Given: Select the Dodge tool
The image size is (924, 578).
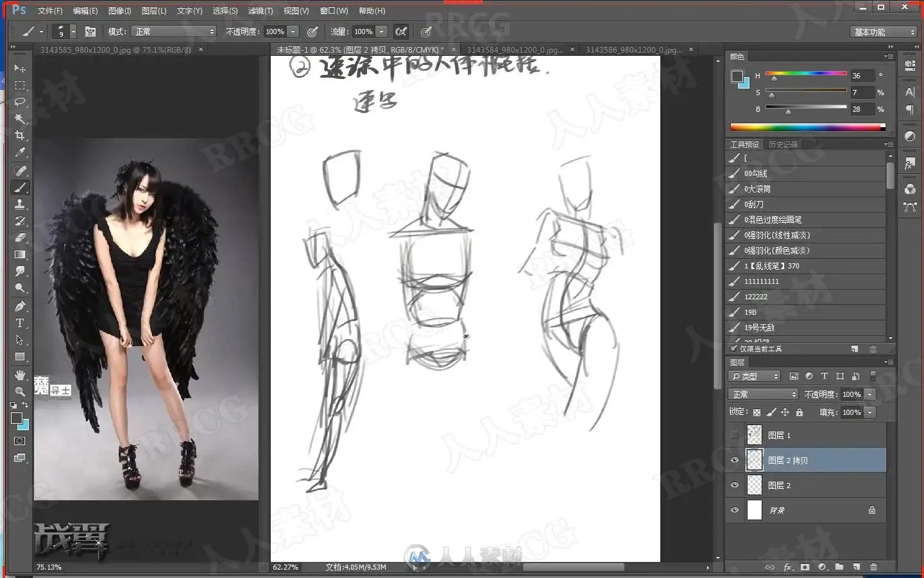Looking at the screenshot, I should click(x=20, y=288).
